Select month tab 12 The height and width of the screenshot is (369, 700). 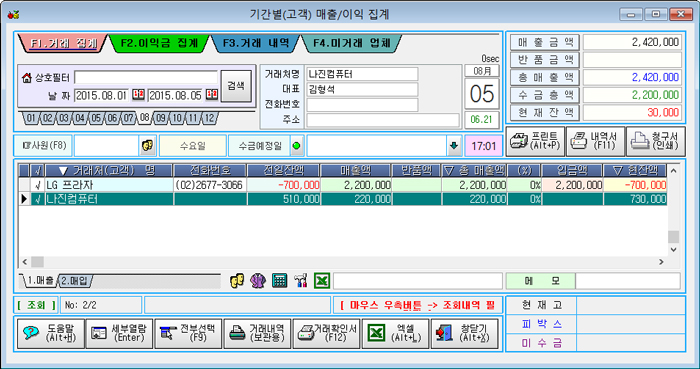click(209, 118)
